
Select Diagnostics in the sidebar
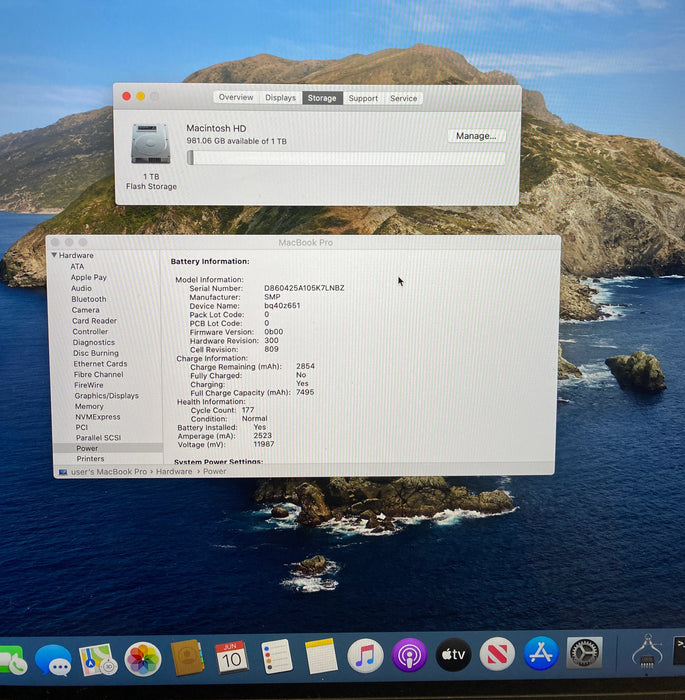coord(94,342)
